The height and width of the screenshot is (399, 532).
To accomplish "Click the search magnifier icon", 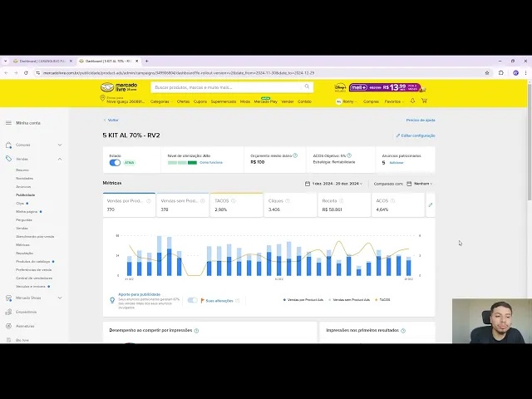I will (x=307, y=86).
